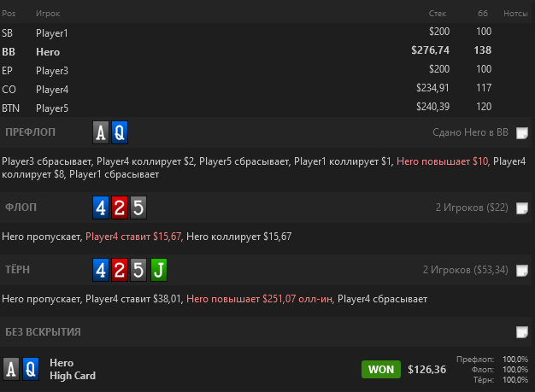This screenshot has width=535, height=392.
Task: Open the note icon in the ПРЕФЛОП row
Action: [522, 132]
